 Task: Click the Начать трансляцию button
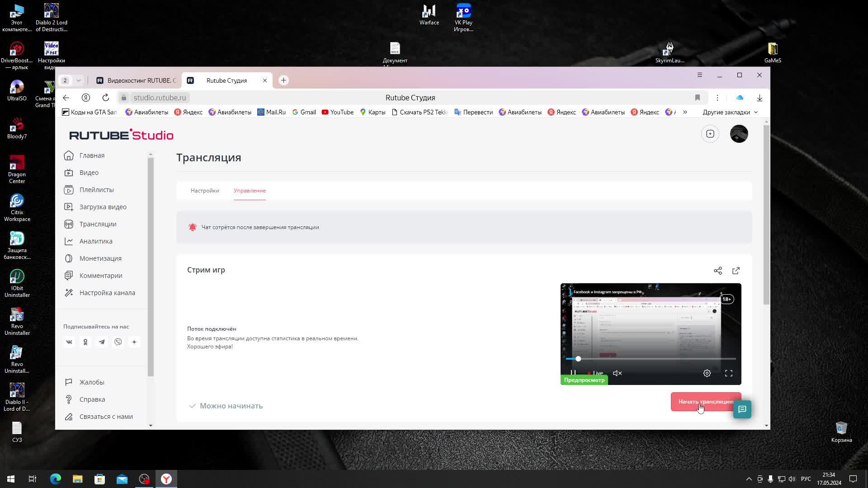click(706, 402)
